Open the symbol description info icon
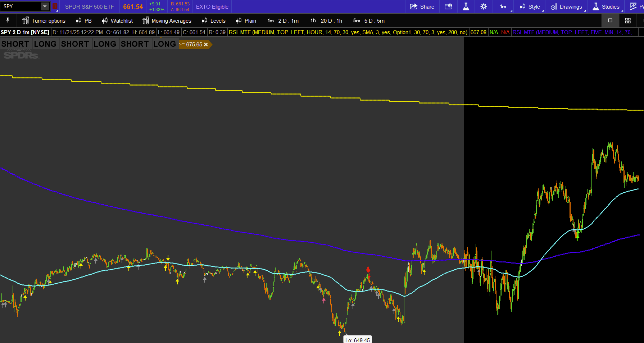This screenshot has height=343, width=644. pyautogui.click(x=448, y=6)
